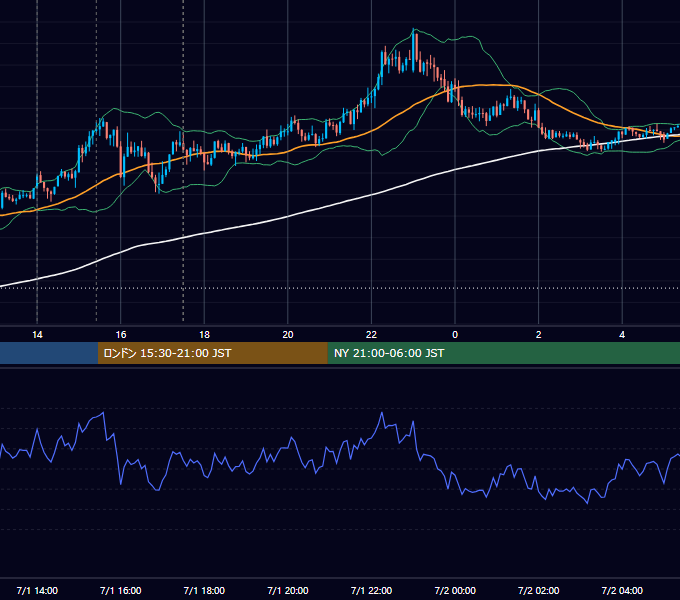Click the 0 hour axis label
The height and width of the screenshot is (600, 680).
455,335
